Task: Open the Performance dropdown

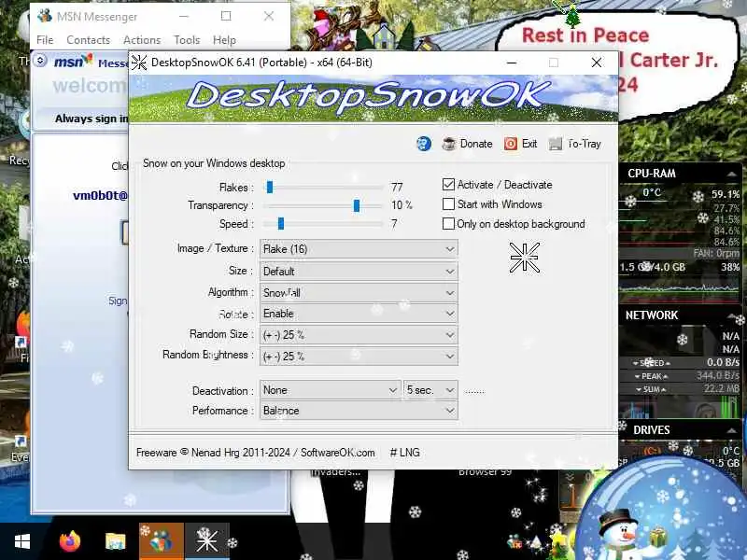Action: [x=359, y=410]
